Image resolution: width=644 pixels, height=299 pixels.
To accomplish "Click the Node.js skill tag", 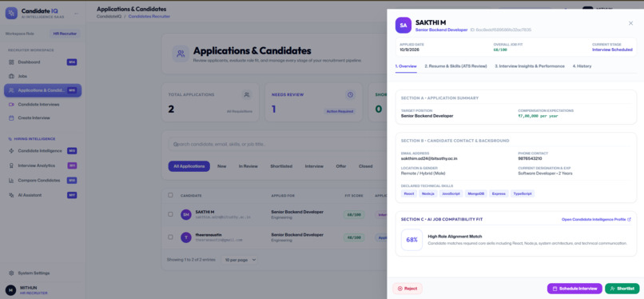I will coord(428,193).
